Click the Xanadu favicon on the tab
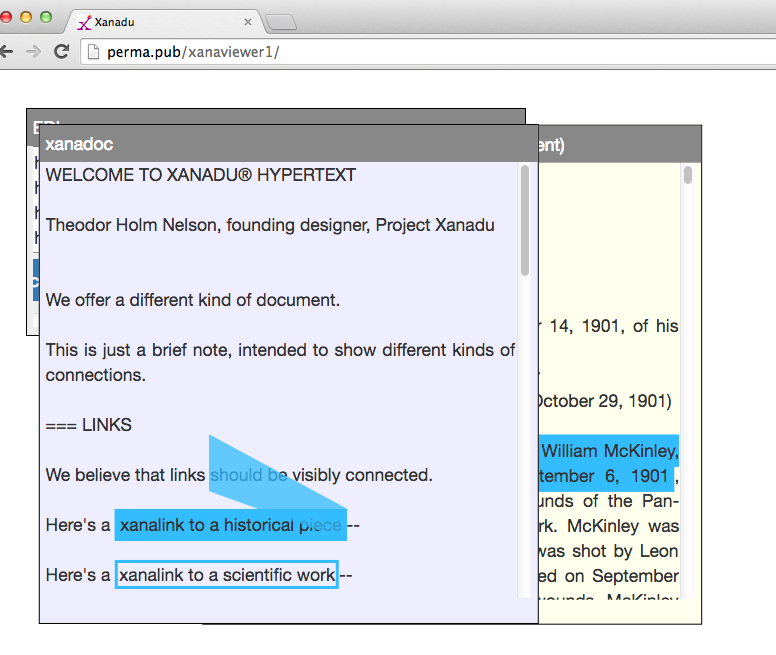The width and height of the screenshot is (776, 655). [x=85, y=22]
